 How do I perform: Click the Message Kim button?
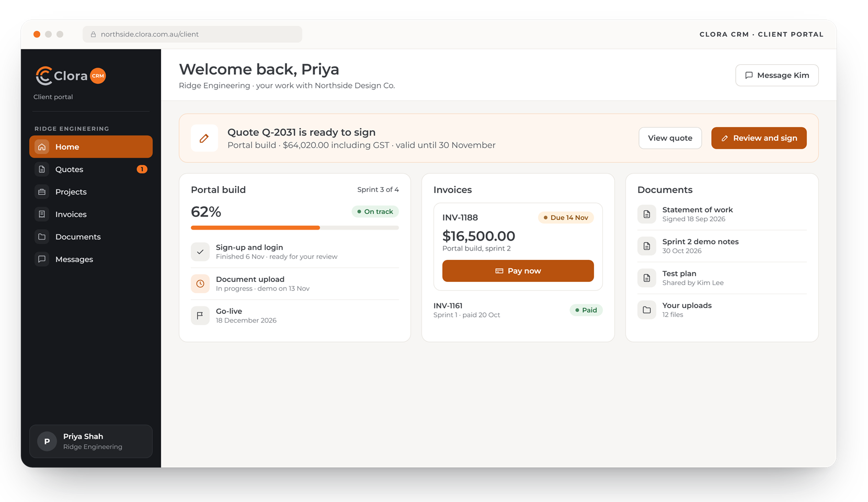(777, 75)
